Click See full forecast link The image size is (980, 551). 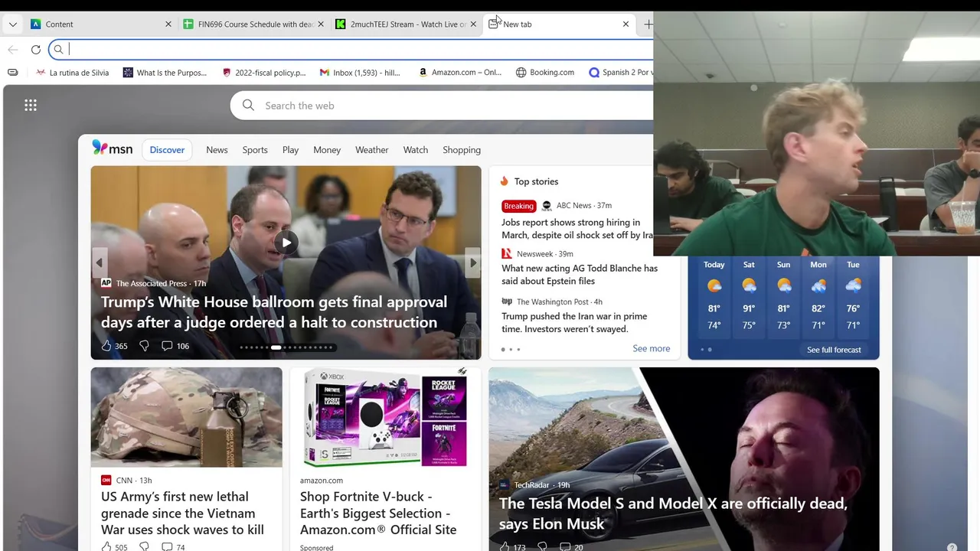834,350
